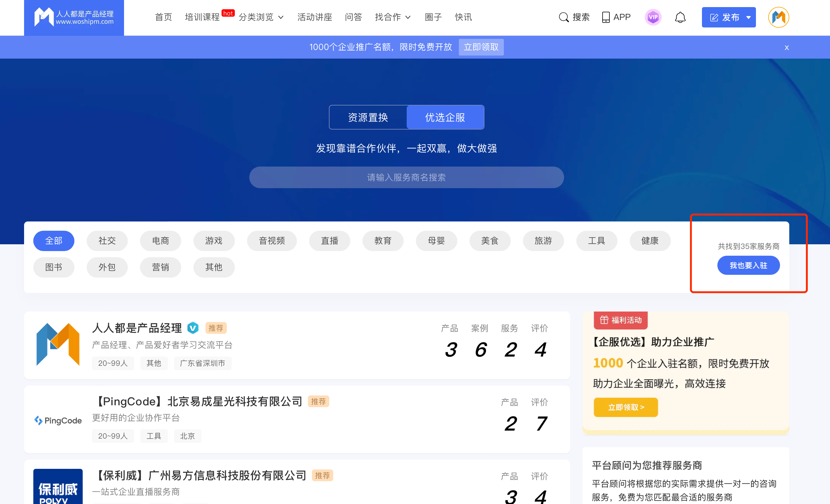
Task: Click the yellow 立即领取 > button
Action: 625,407
